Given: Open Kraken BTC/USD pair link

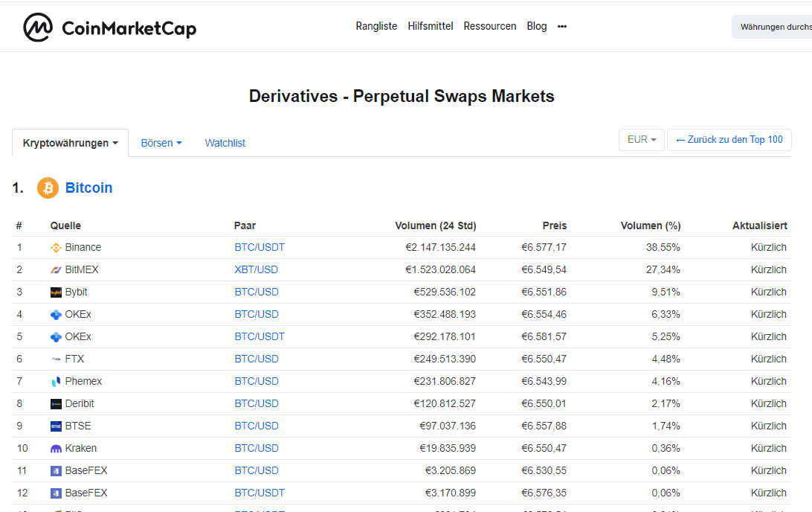Looking at the screenshot, I should pos(257,448).
